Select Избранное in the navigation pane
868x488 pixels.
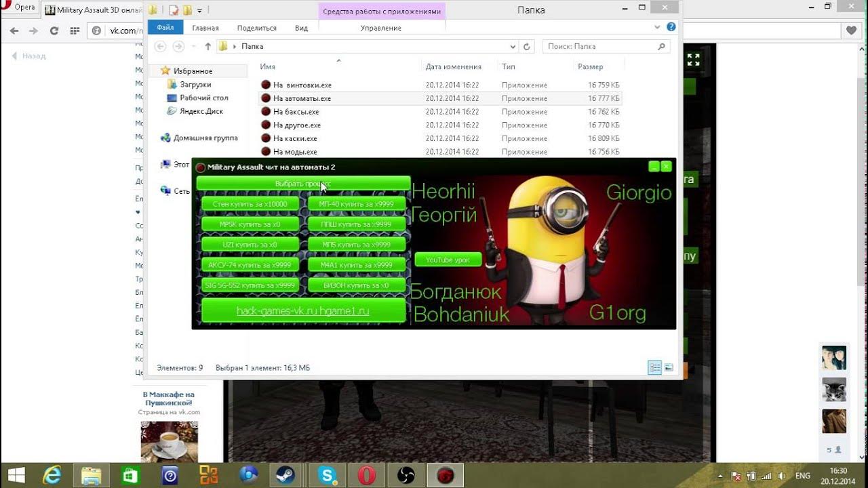pyautogui.click(x=193, y=71)
